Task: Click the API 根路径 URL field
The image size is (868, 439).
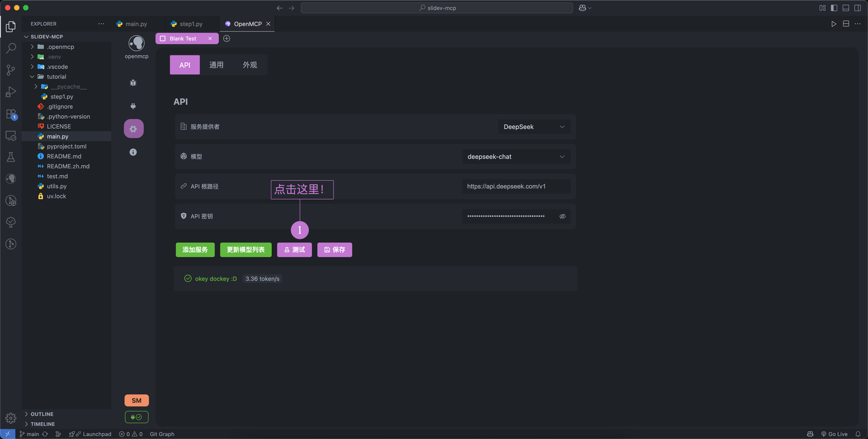Action: (516, 186)
